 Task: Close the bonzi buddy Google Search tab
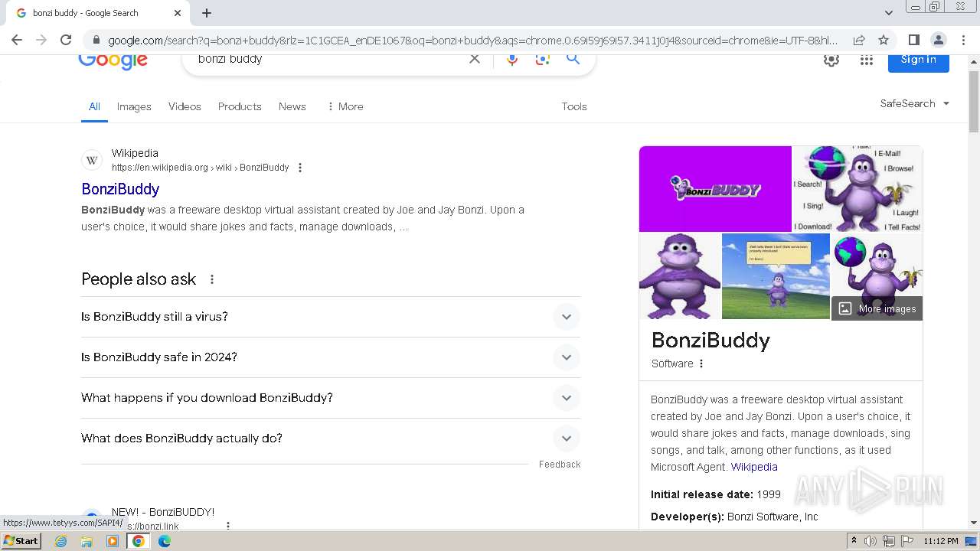click(178, 13)
